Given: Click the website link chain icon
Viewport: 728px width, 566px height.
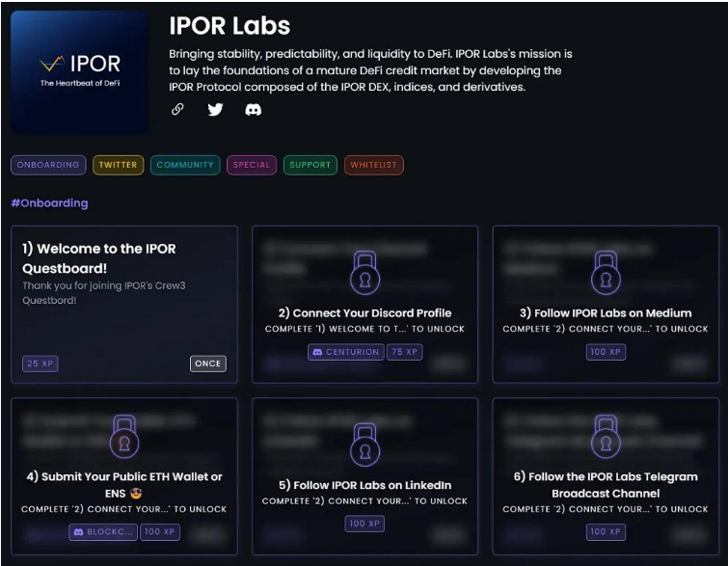Looking at the screenshot, I should (x=177, y=110).
